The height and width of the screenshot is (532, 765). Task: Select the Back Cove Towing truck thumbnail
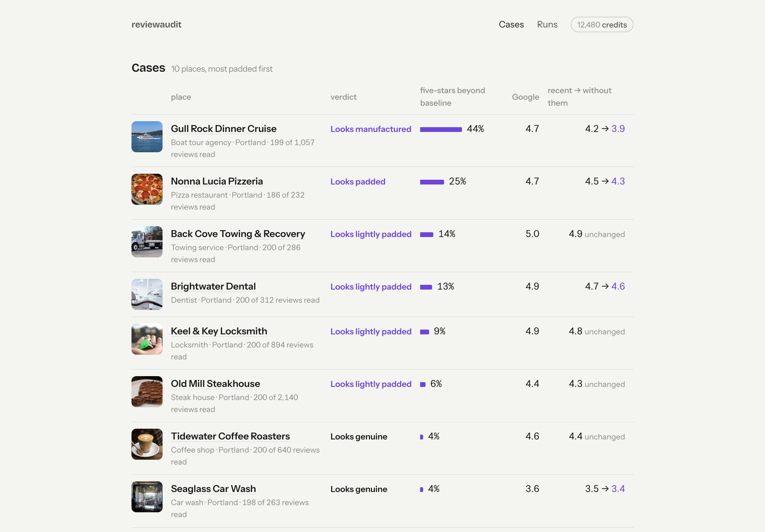click(147, 242)
